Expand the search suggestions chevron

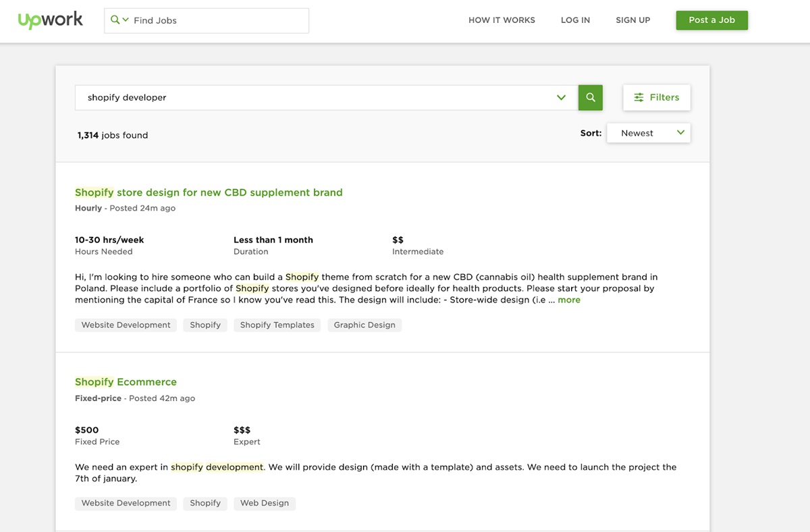(x=561, y=97)
